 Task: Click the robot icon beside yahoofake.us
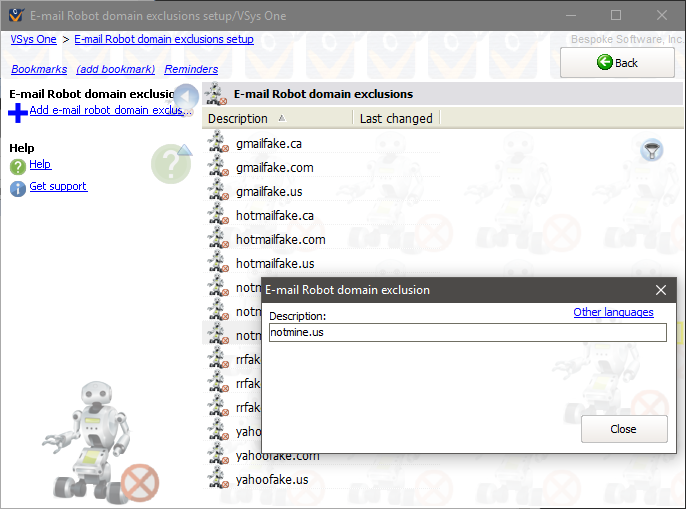click(x=218, y=479)
